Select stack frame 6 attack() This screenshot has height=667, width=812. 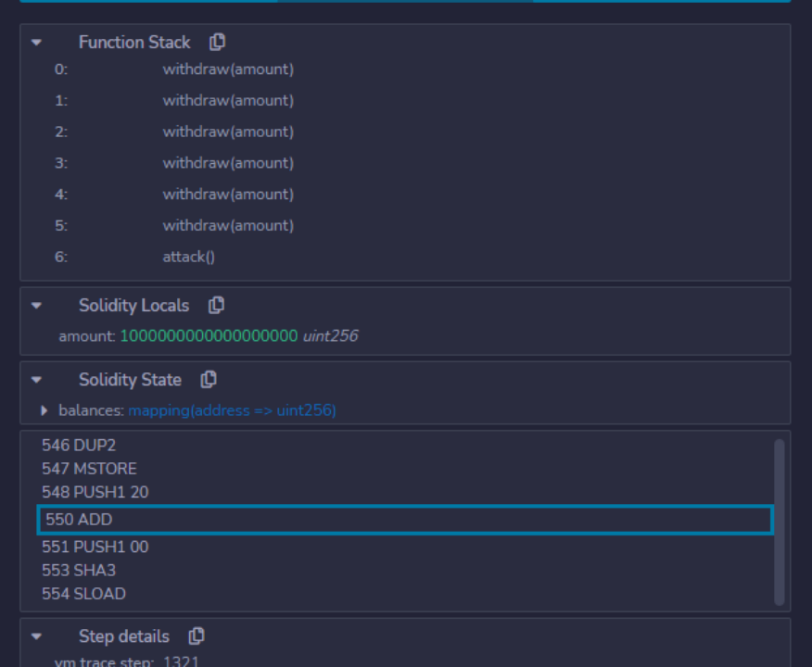coord(188,258)
